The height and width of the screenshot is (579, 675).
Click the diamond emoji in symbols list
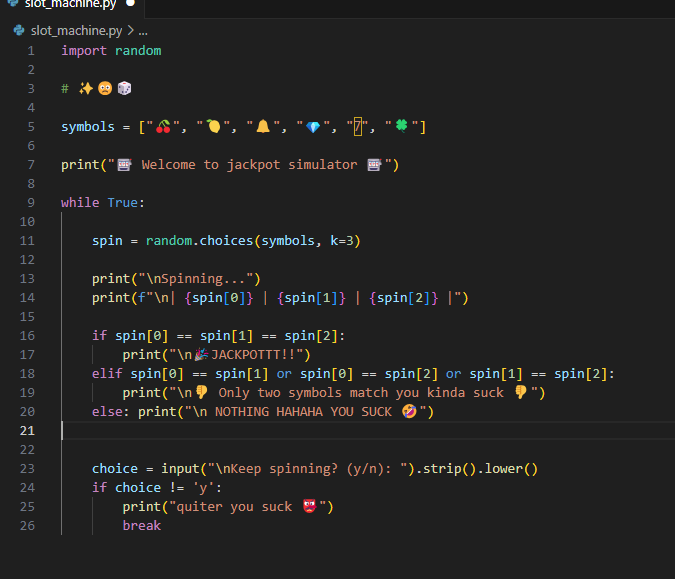point(313,127)
